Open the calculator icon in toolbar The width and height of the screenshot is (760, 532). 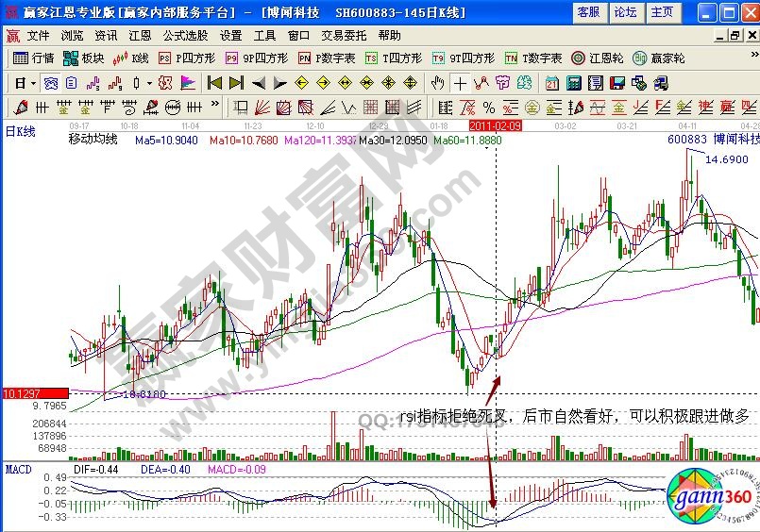(x=573, y=83)
